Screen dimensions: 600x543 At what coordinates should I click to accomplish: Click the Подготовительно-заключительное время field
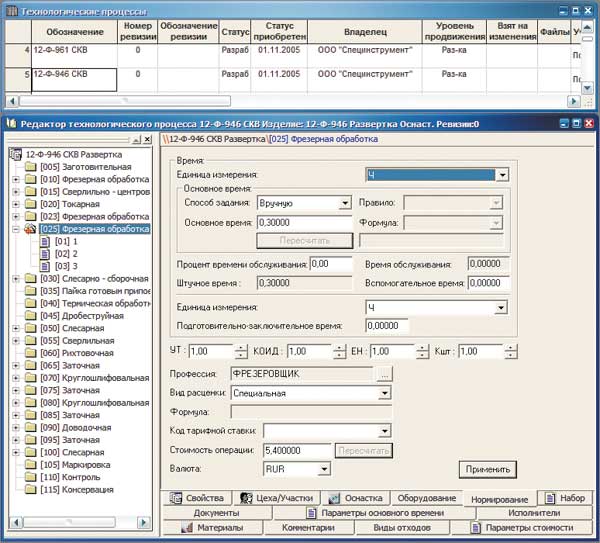pyautogui.click(x=387, y=326)
